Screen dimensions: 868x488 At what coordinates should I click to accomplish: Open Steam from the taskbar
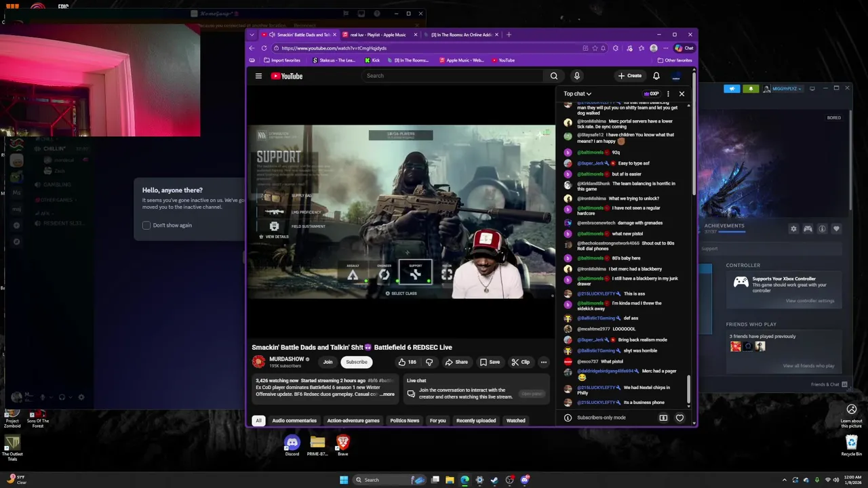point(494,480)
